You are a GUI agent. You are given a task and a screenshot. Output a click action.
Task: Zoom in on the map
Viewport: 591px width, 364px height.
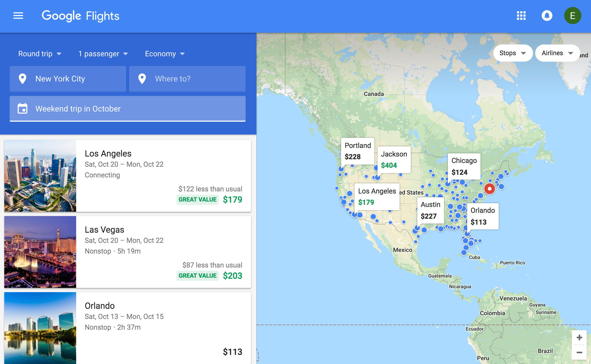(x=579, y=337)
